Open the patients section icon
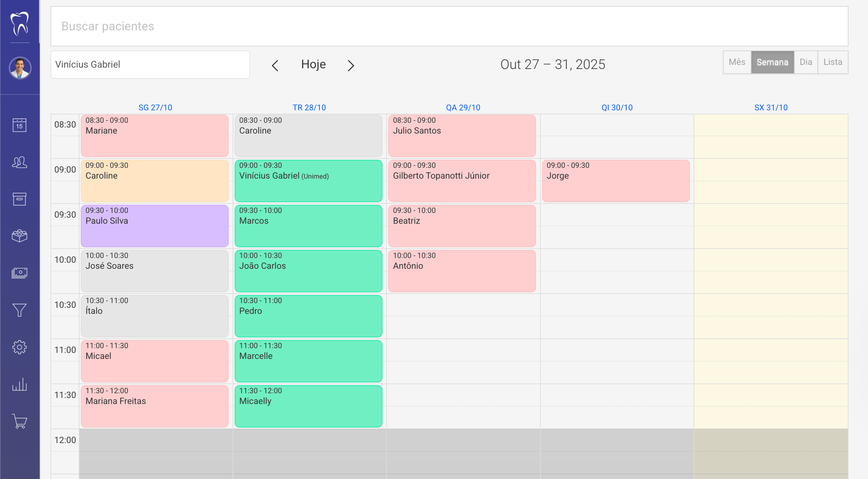The image size is (868, 479). (x=20, y=162)
